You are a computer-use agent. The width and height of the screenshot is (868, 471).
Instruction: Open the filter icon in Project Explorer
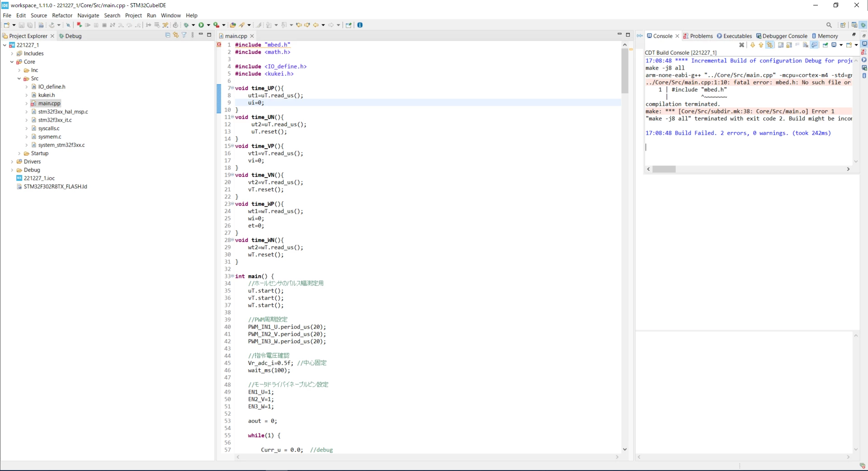[x=184, y=35]
